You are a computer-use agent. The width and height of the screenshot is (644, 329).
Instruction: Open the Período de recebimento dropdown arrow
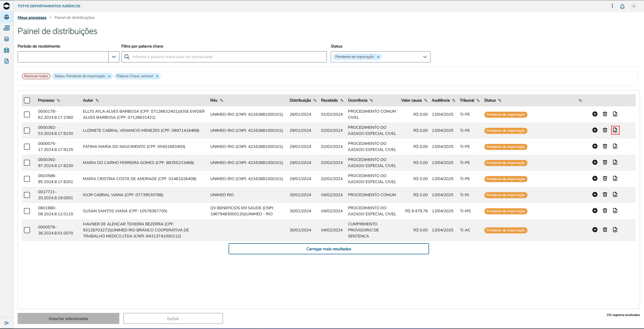(x=114, y=57)
